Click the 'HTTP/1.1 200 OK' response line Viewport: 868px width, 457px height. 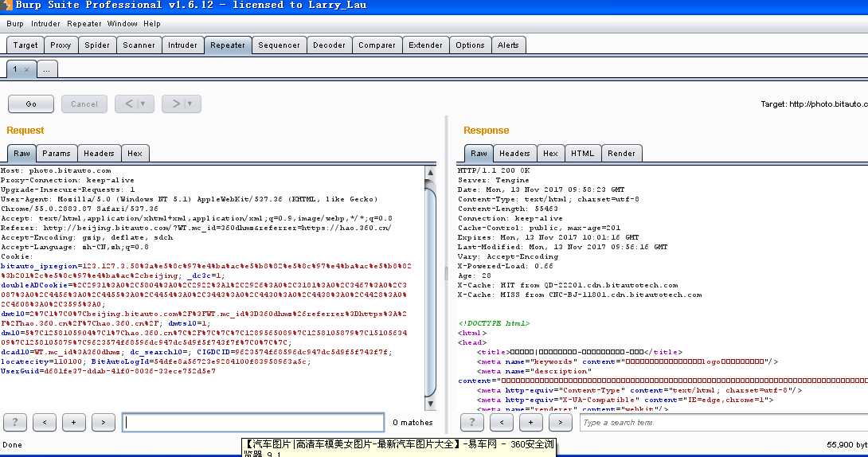(x=494, y=170)
